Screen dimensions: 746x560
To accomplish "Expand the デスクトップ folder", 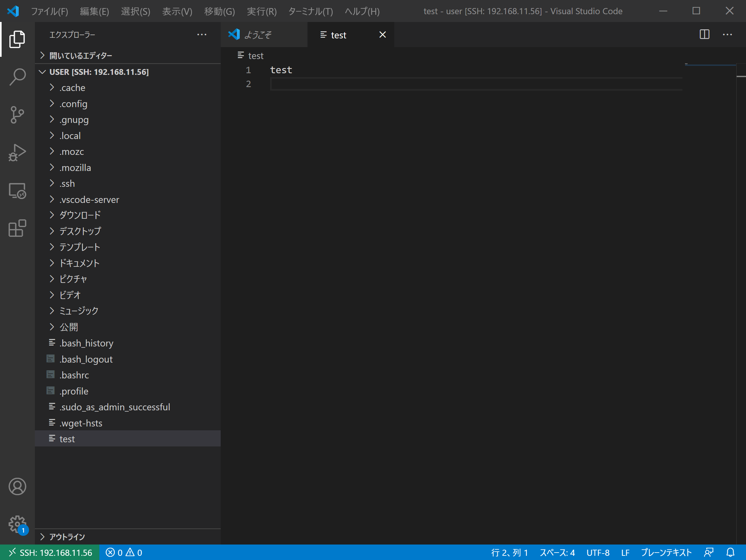I will click(x=128, y=231).
